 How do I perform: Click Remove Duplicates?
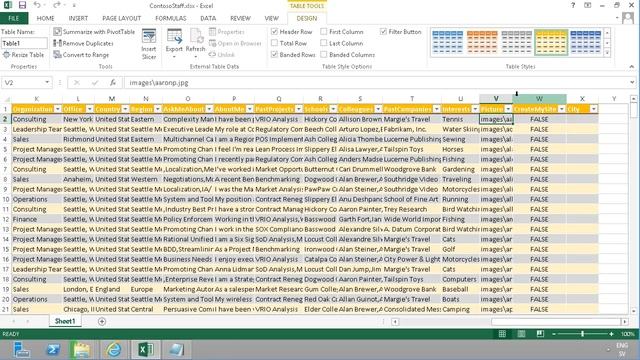(84, 43)
